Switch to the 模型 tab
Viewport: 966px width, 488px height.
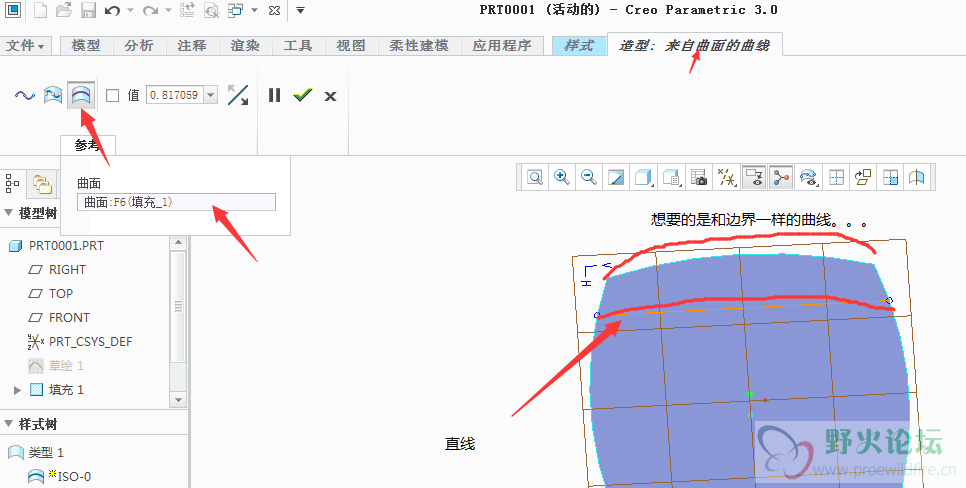click(86, 46)
